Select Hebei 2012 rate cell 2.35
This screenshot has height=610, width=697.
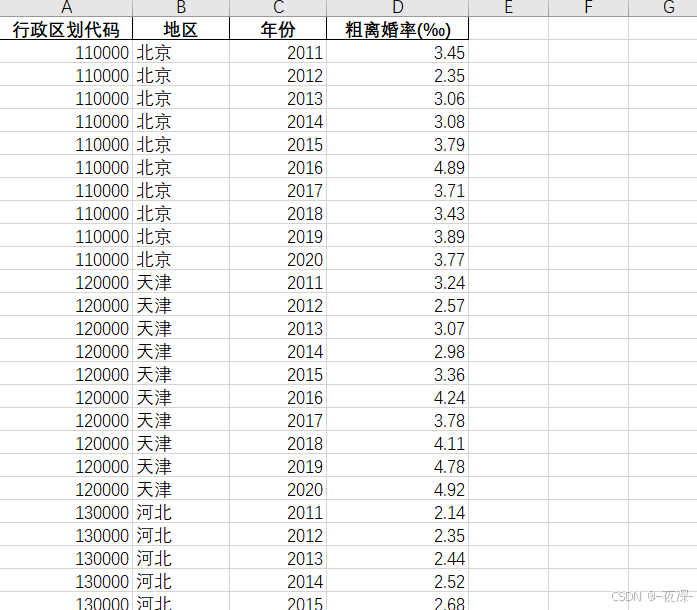pos(398,536)
